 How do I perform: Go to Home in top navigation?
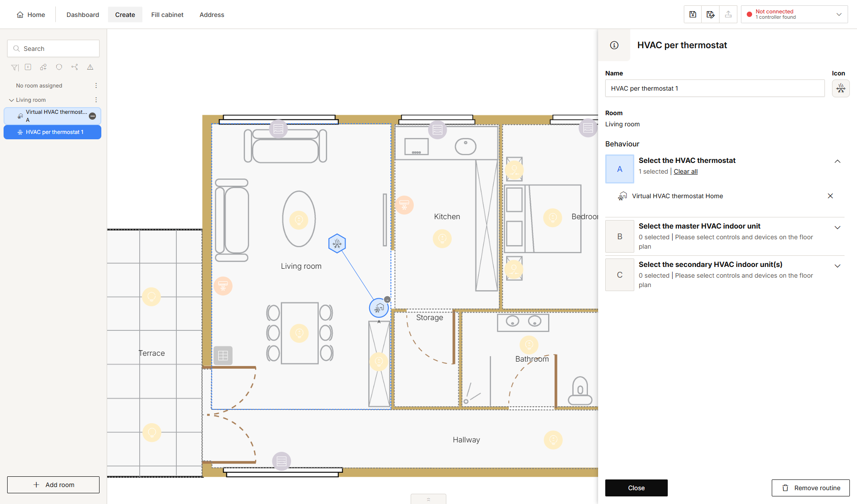31,15
